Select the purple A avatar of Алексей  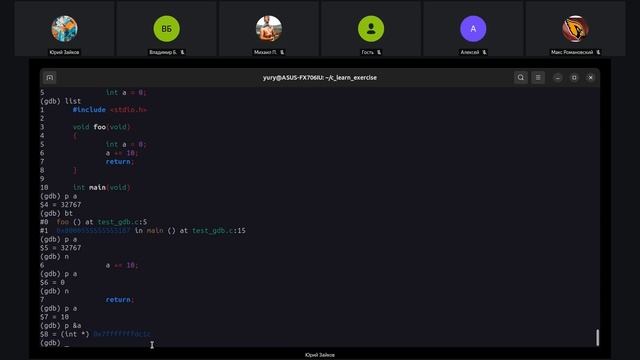[x=473, y=29]
